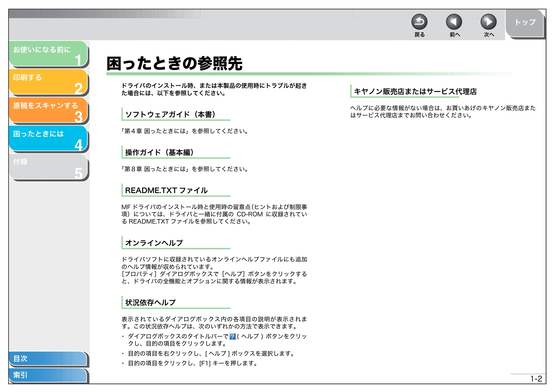554x392 pixels.
Task: Go to the 索引 (index) button
Action: coord(48,375)
